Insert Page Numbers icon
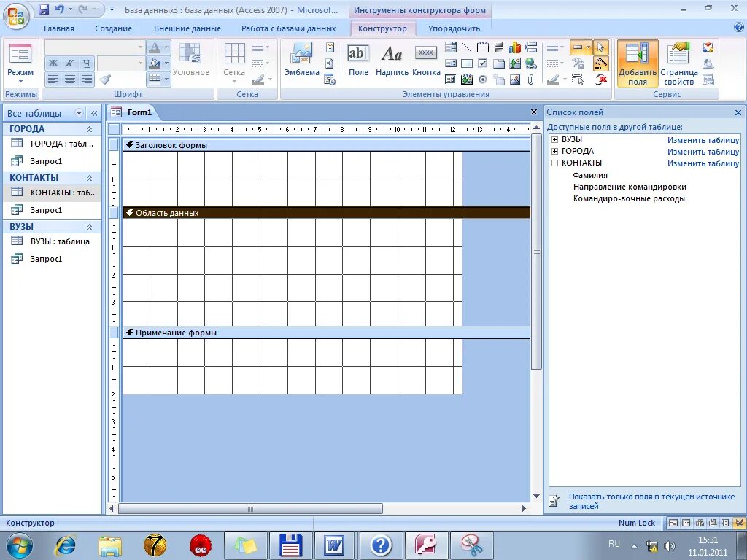This screenshot has height=560, width=747. 330,63
